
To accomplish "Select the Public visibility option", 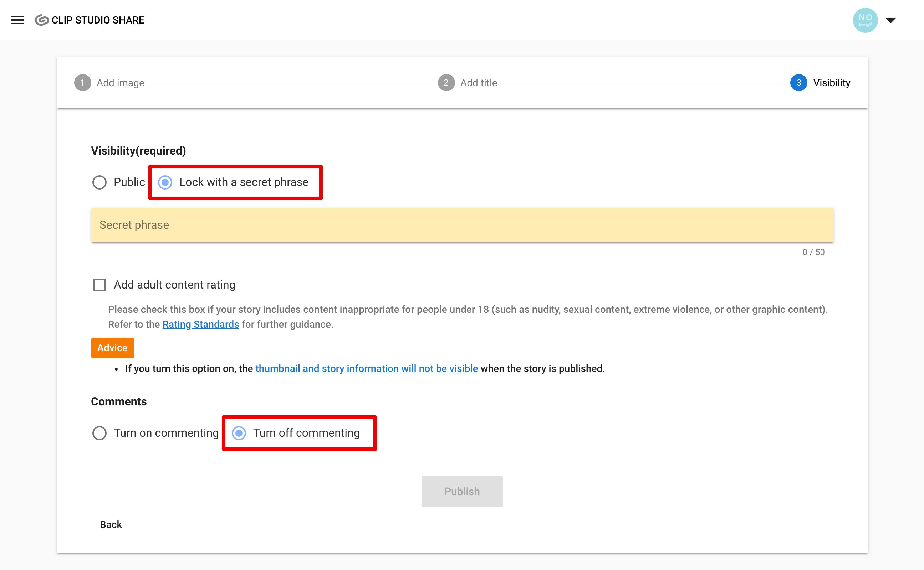I will click(x=99, y=182).
